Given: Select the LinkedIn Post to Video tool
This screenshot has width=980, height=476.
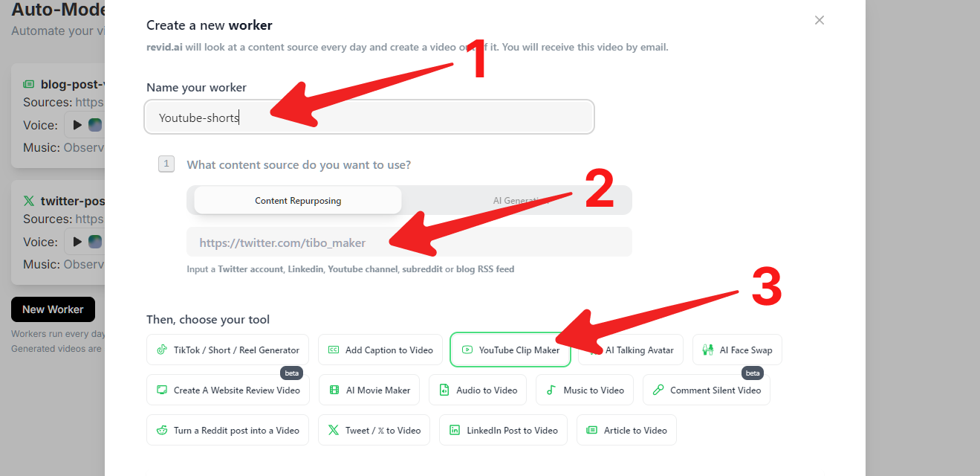Looking at the screenshot, I should tap(503, 430).
